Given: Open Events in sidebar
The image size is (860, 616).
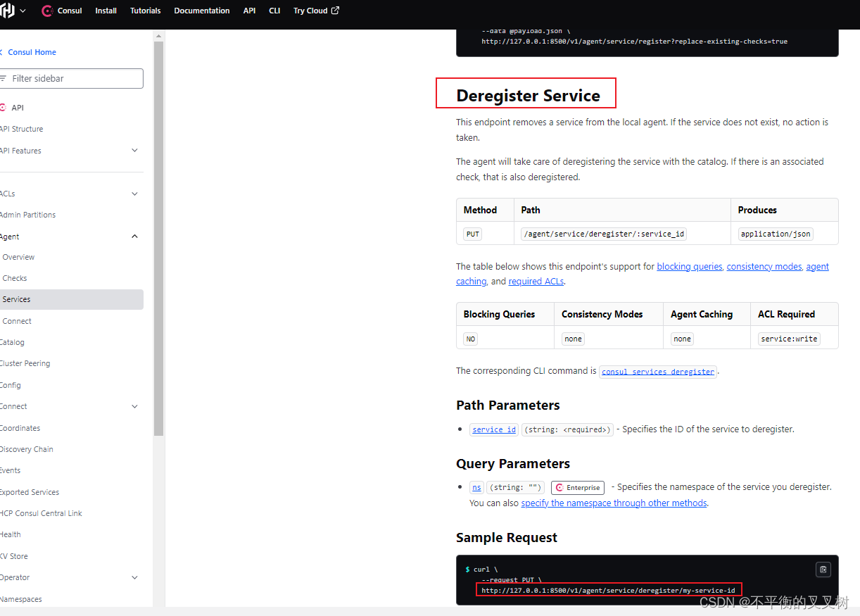Looking at the screenshot, I should (x=11, y=470).
